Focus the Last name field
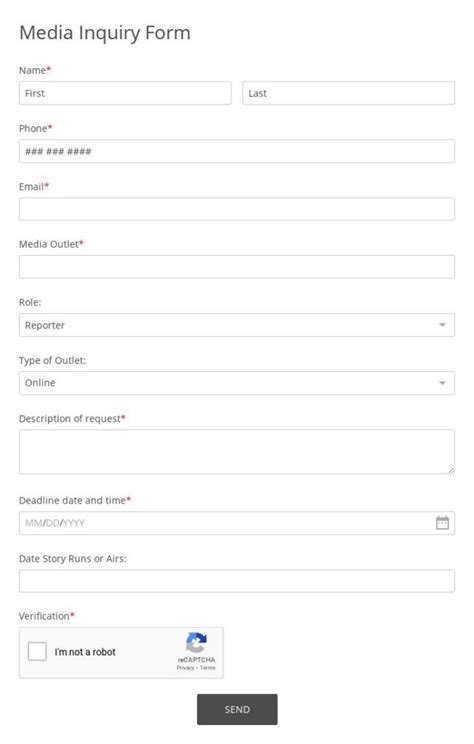This screenshot has width=474, height=744. tap(348, 93)
